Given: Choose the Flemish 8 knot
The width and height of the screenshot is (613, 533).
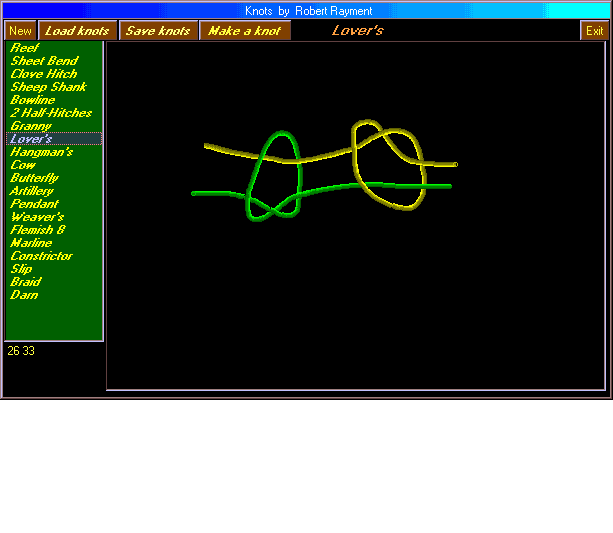Looking at the screenshot, I should tap(38, 230).
